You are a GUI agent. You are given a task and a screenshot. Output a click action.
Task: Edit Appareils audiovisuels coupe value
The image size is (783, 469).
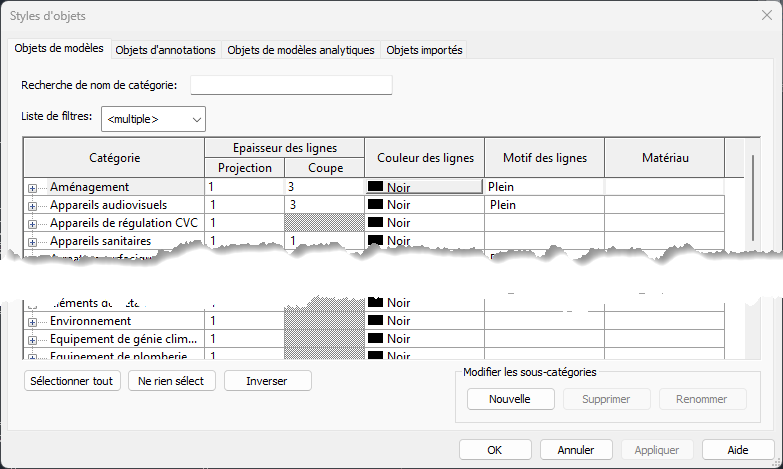[x=325, y=205]
